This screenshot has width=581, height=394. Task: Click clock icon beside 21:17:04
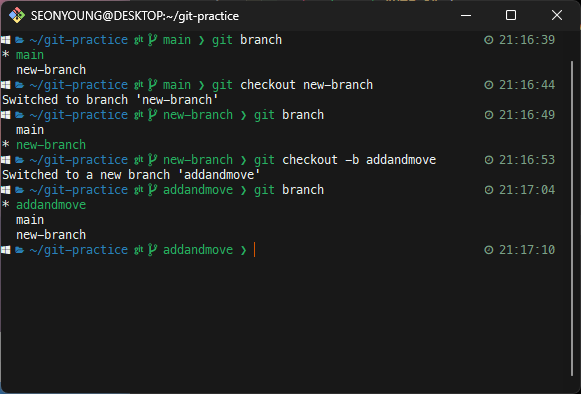[x=489, y=190]
